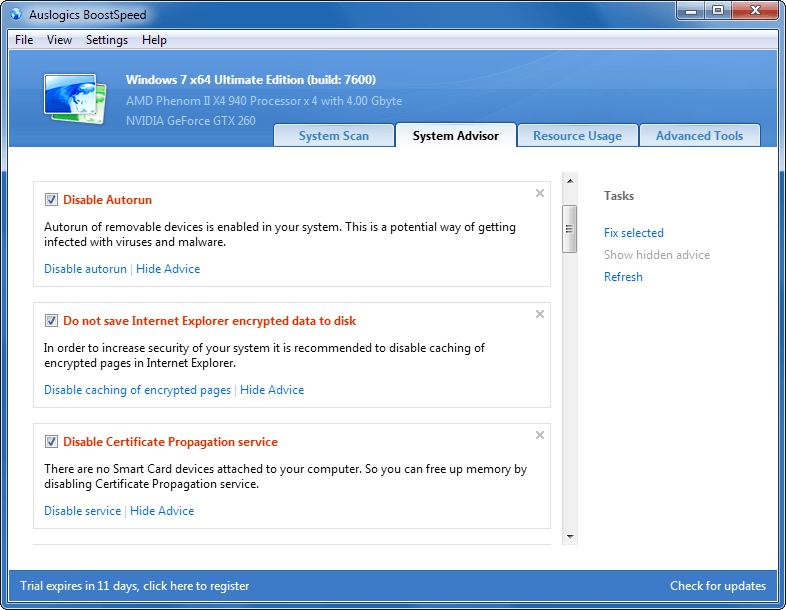
Task: Open the Settings menu
Action: pyautogui.click(x=107, y=40)
